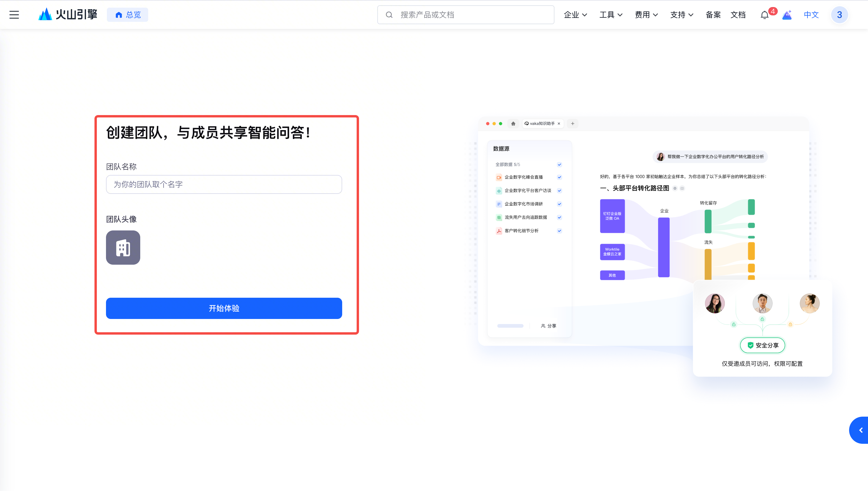The width and height of the screenshot is (868, 491).
Task: Click the text 仅受邀成员可访问，权限可配置
Action: pyautogui.click(x=762, y=364)
